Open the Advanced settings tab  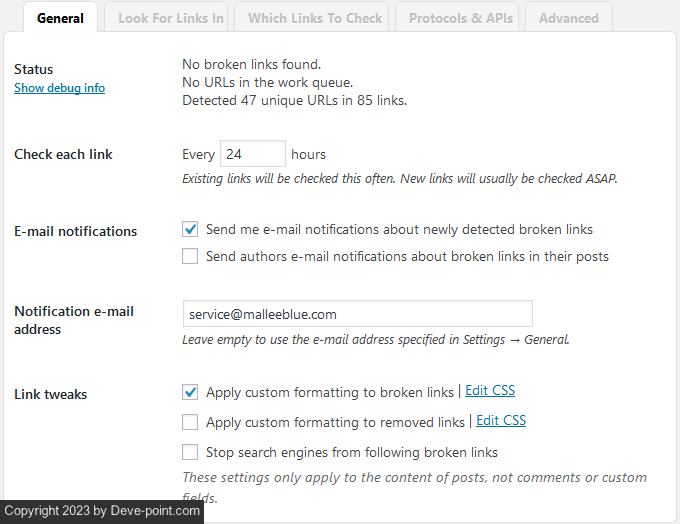[569, 18]
